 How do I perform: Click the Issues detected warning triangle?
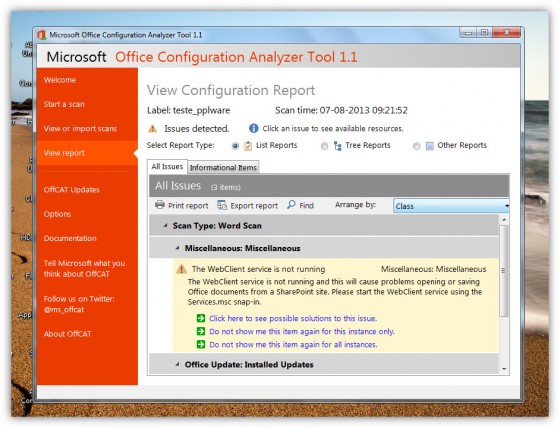152,128
